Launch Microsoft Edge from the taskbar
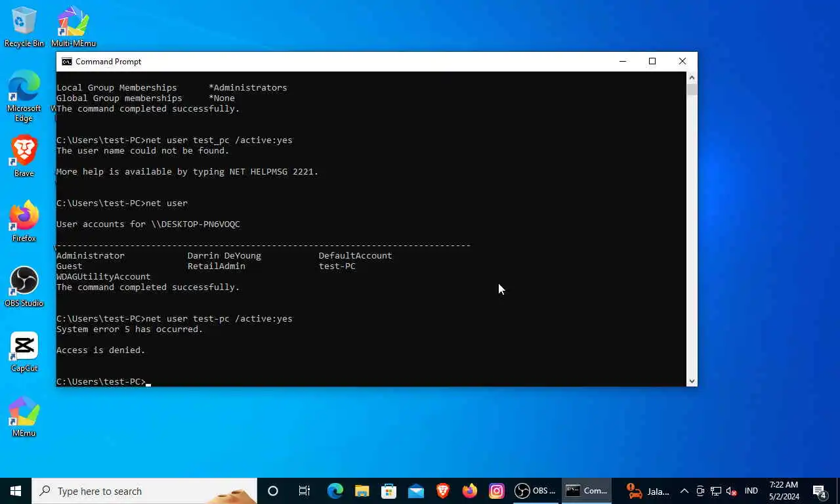840x504 pixels. click(335, 491)
